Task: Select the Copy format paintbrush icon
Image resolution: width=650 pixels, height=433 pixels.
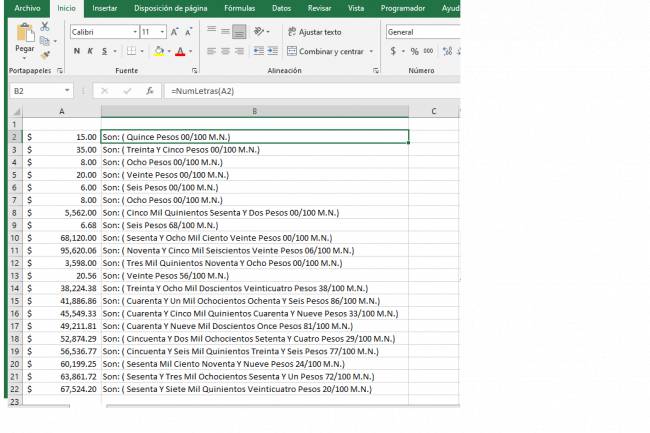Action: tap(45, 56)
